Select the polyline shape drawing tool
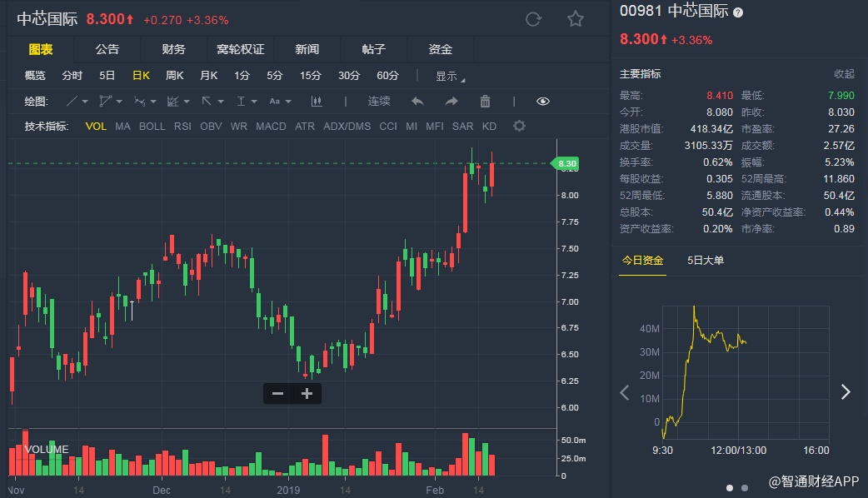The width and height of the screenshot is (868, 498). point(105,102)
